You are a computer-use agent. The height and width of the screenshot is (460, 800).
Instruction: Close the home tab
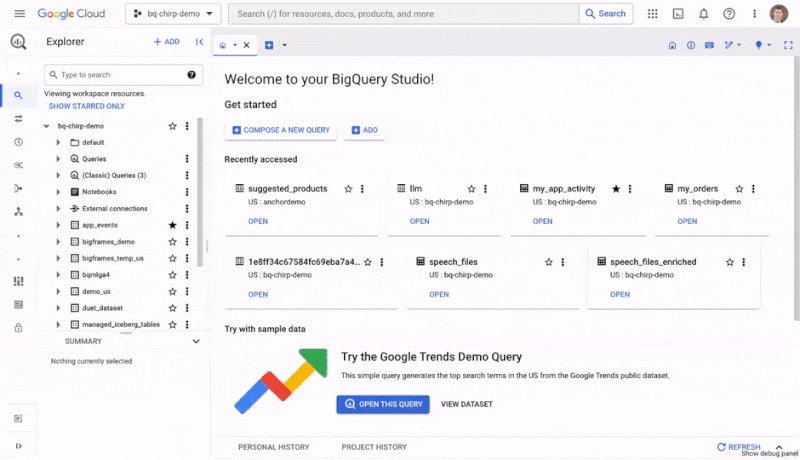[x=246, y=45]
